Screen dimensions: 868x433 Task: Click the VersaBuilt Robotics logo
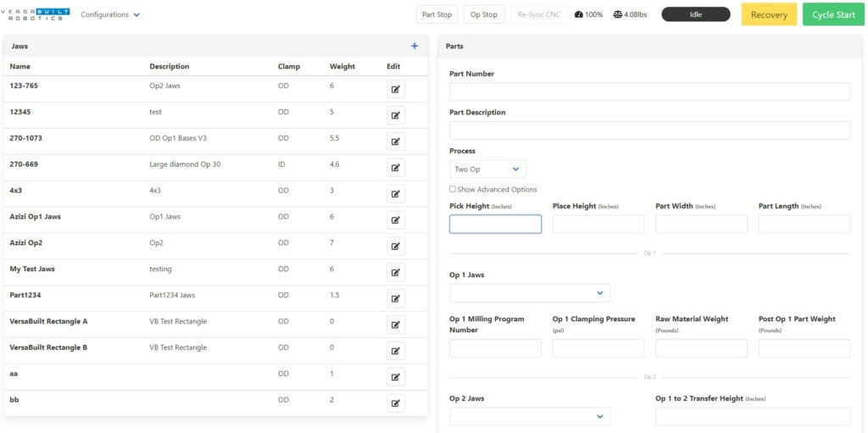[35, 14]
